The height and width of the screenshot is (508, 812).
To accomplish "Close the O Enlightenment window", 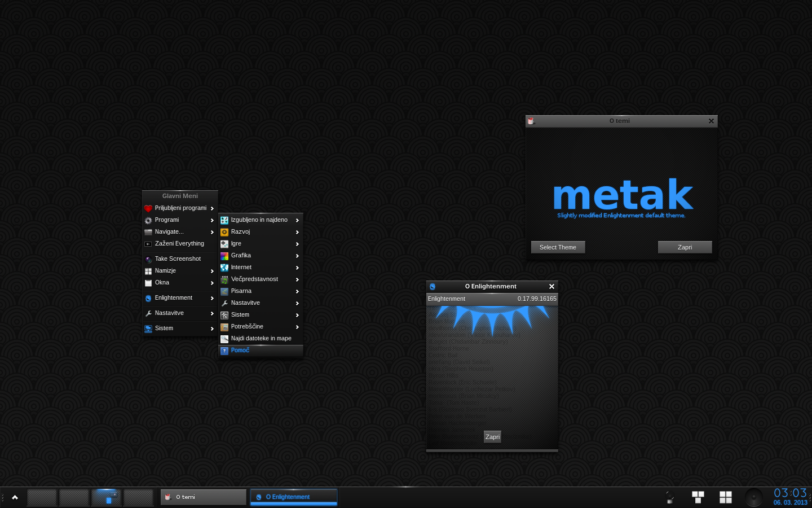I will click(x=551, y=287).
